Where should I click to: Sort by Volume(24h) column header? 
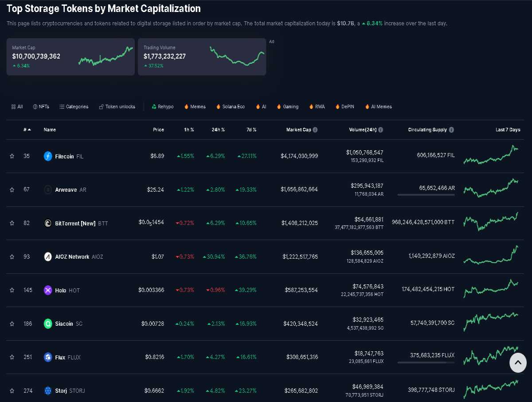pyautogui.click(x=363, y=130)
